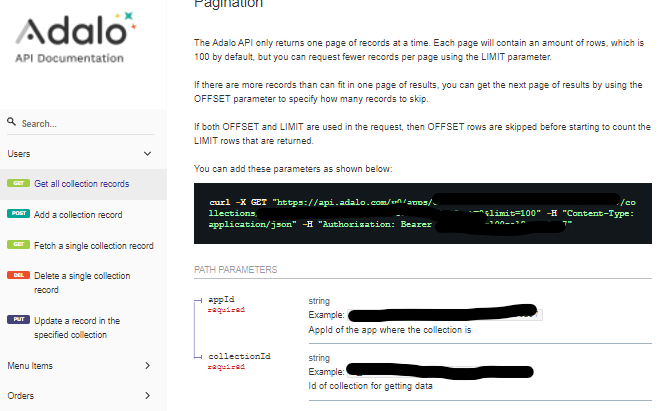Click the POST badge beside Add a collection record

coord(18,213)
